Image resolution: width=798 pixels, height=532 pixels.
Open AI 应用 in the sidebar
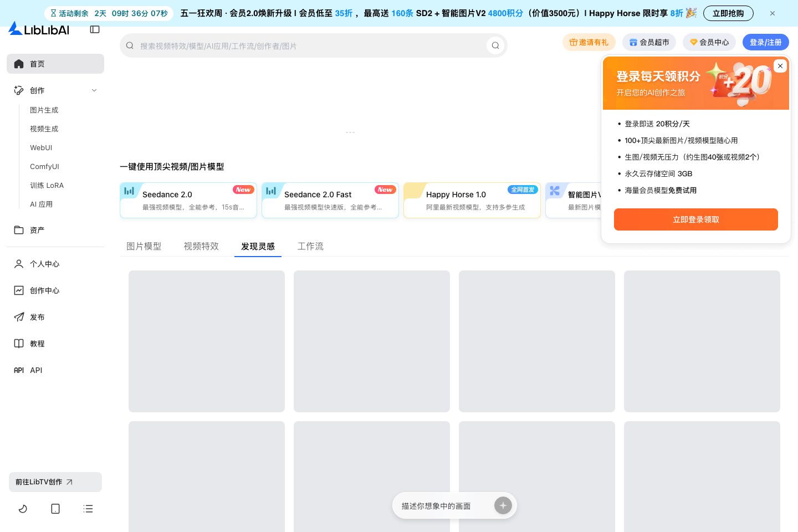click(41, 204)
